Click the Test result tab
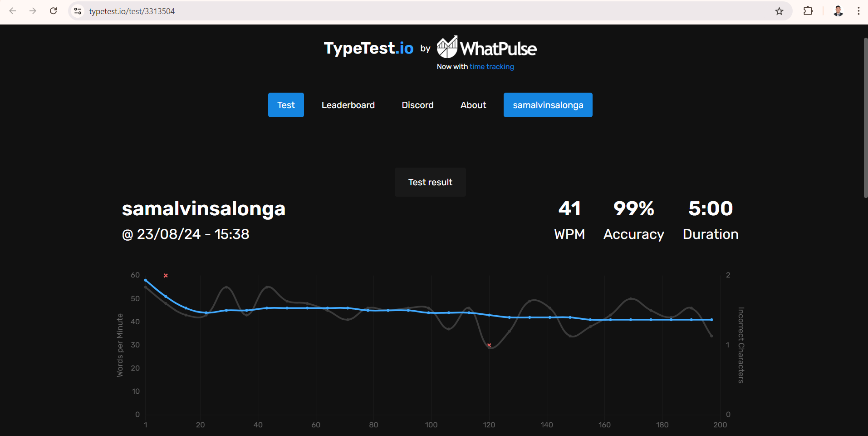868x436 pixels. [x=430, y=182]
